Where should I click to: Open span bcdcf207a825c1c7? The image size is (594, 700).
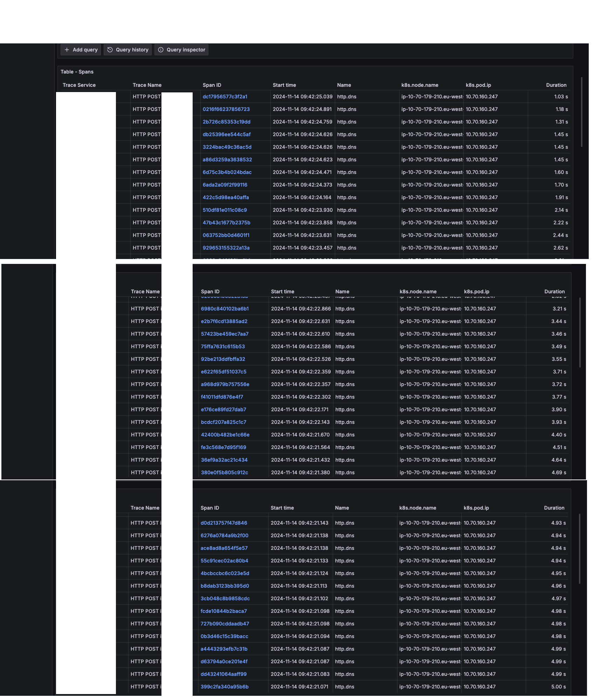(223, 422)
